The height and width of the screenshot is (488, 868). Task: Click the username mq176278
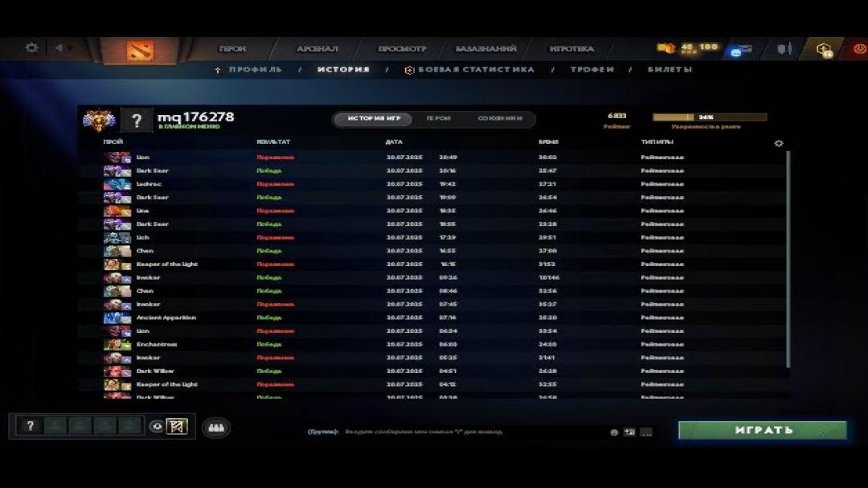196,117
